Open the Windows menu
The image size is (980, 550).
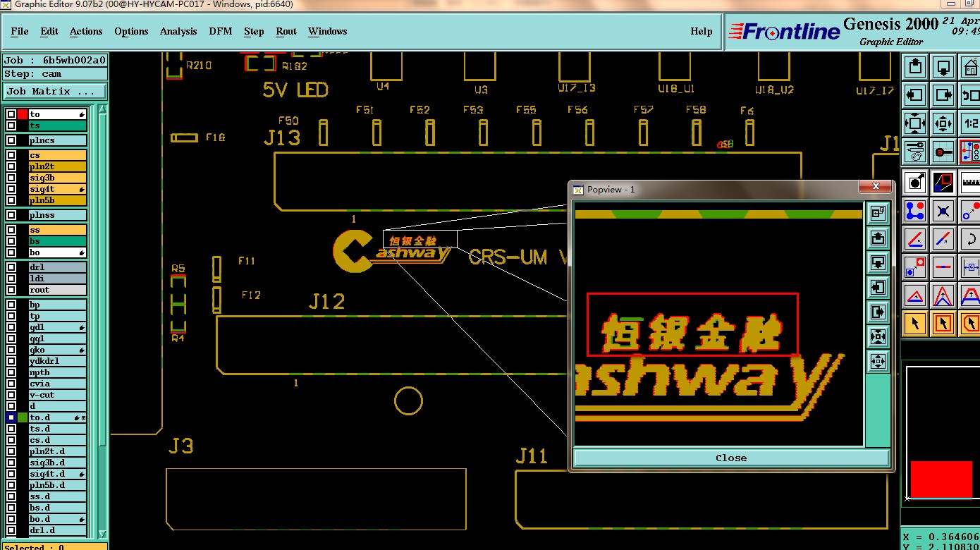coord(327,31)
